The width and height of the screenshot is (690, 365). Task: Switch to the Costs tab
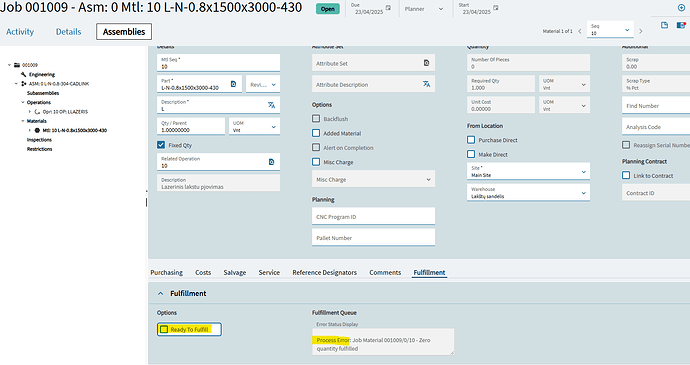[x=203, y=273]
